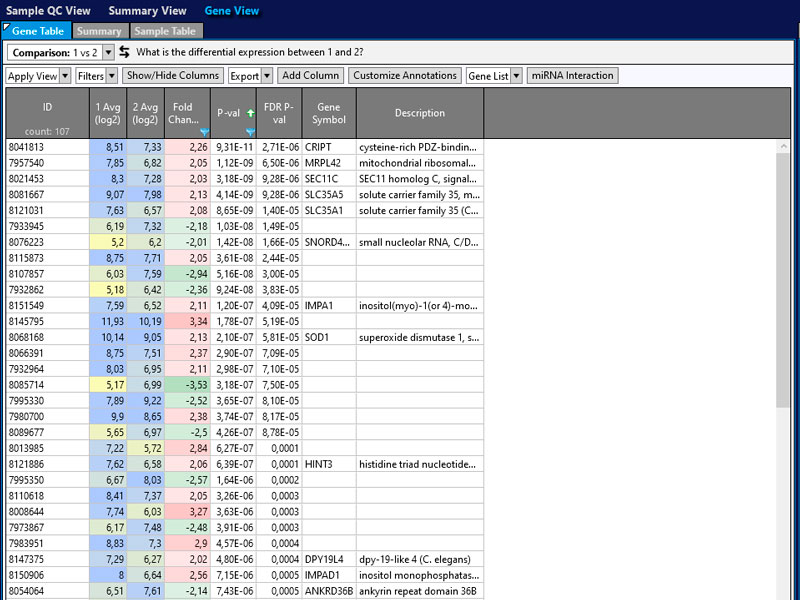Swap comparison direction with arrows icon
Viewport: 800px width, 600px height.
(x=124, y=52)
